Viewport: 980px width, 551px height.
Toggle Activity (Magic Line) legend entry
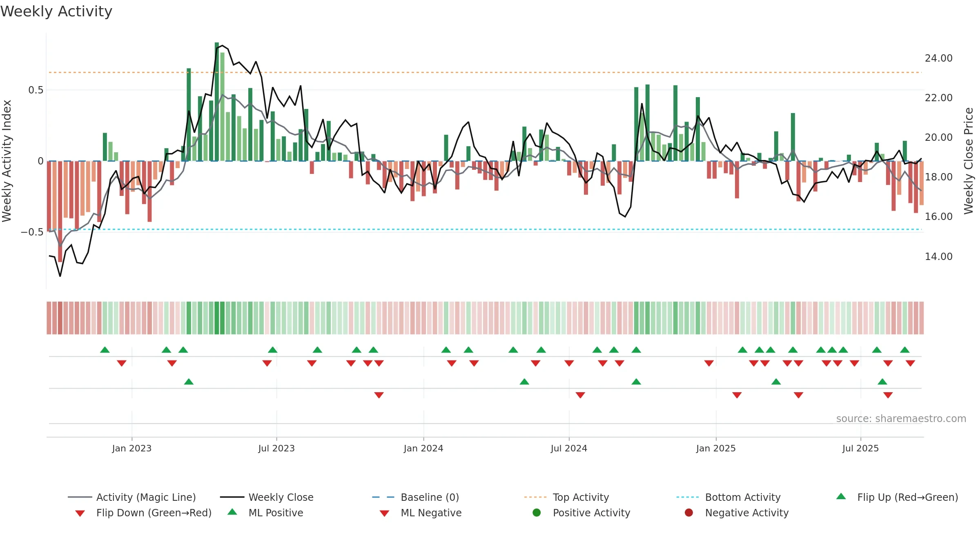[x=131, y=497]
